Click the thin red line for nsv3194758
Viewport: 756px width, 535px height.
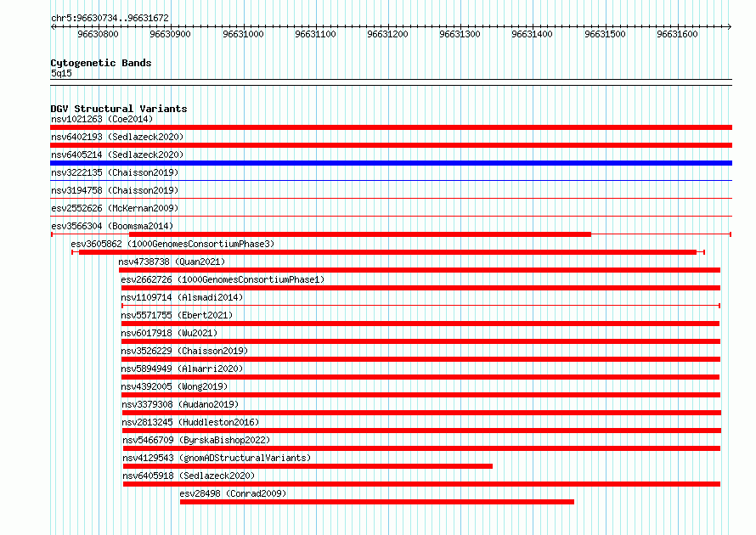point(391,199)
